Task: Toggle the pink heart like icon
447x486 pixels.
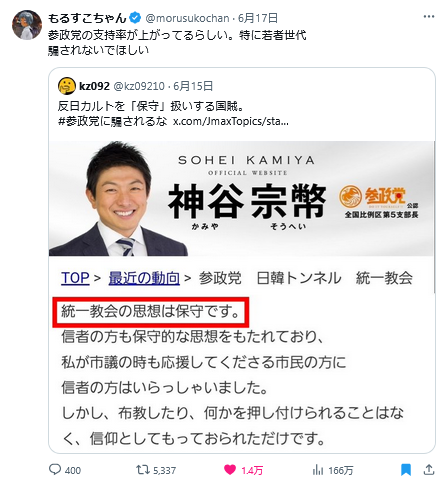Action: pyautogui.click(x=230, y=470)
